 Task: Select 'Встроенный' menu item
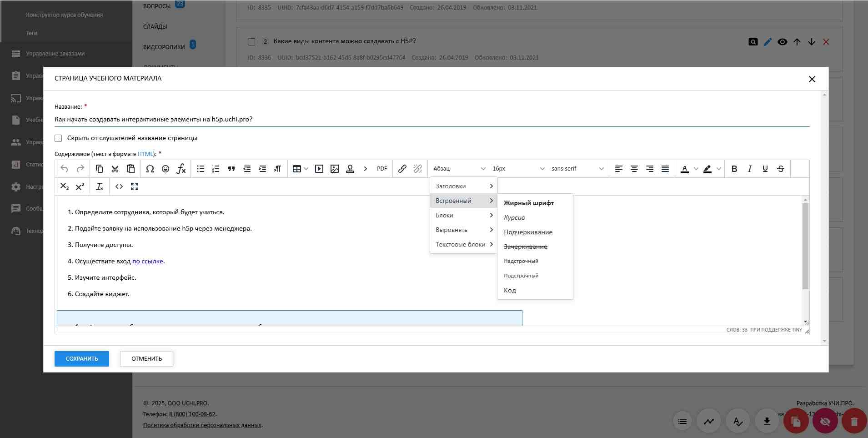464,201
